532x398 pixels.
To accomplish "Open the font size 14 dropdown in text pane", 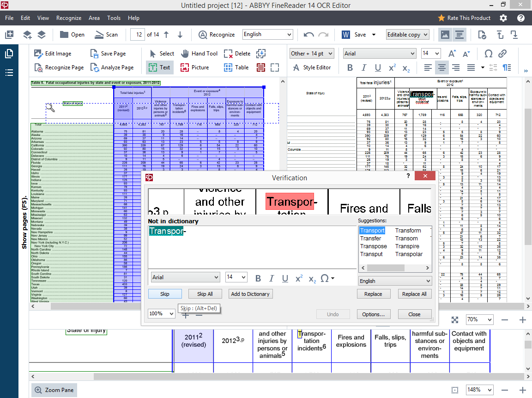I will point(430,53).
